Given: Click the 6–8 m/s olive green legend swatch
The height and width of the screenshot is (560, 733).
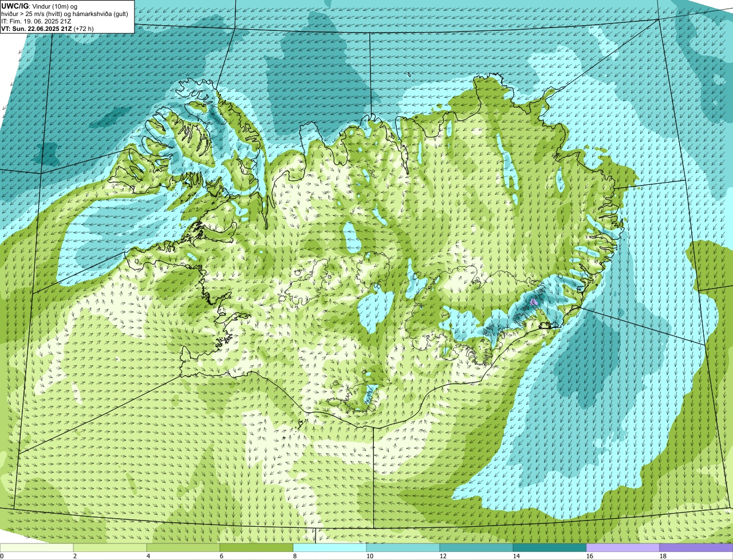Looking at the screenshot, I should click(257, 548).
